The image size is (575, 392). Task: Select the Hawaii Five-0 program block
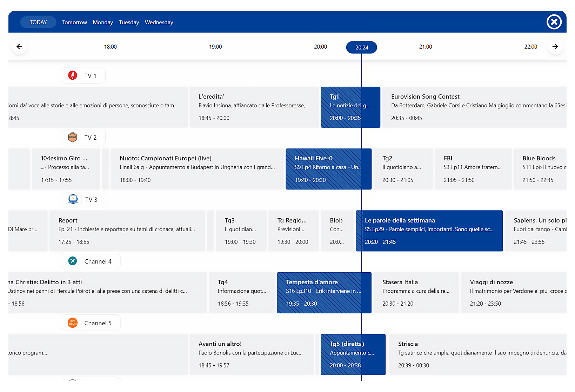click(329, 169)
